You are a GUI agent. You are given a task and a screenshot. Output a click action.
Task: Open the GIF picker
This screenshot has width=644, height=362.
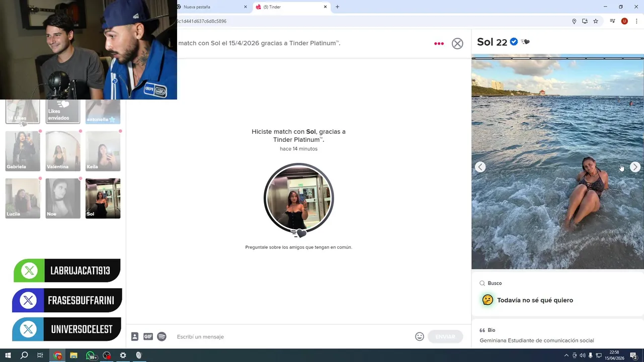(x=148, y=336)
